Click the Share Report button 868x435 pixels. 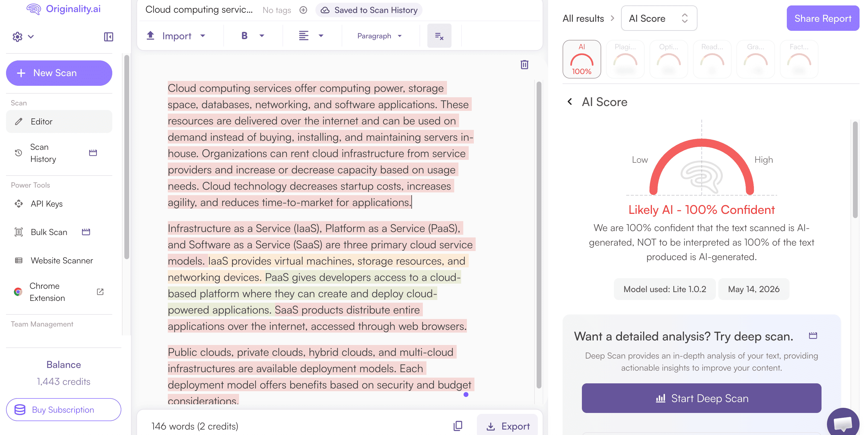822,18
